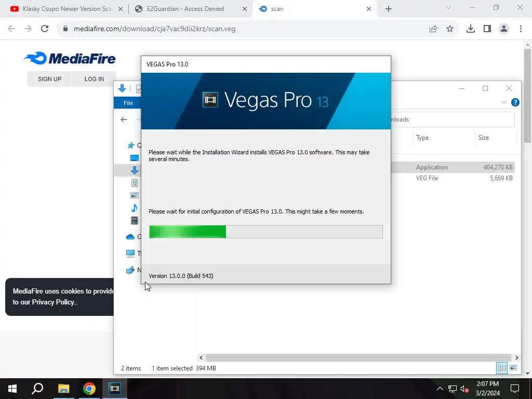Close the Klasky Csupo tab
The image size is (532, 399).
121,9
